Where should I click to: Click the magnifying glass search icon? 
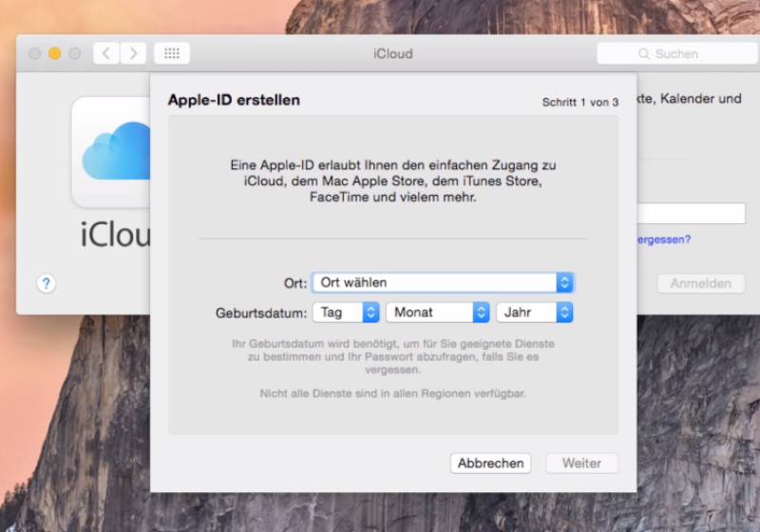coord(644,54)
